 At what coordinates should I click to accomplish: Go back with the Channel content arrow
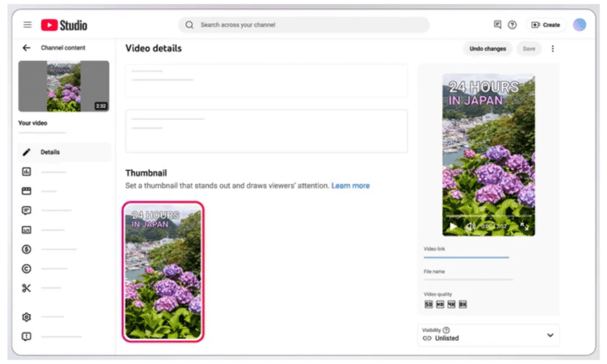pos(26,47)
